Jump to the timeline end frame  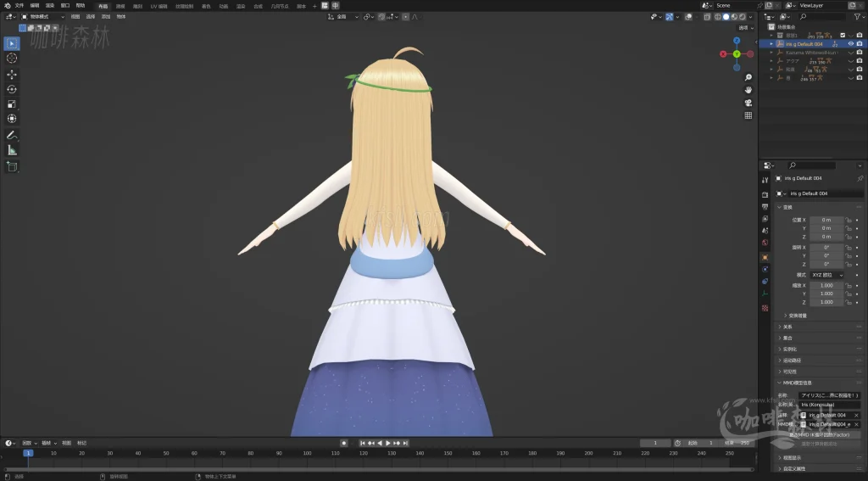pos(405,444)
